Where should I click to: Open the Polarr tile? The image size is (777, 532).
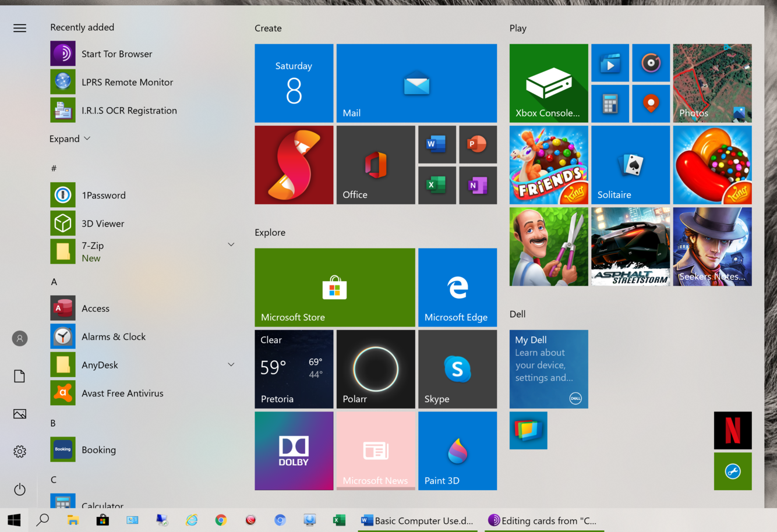376,369
